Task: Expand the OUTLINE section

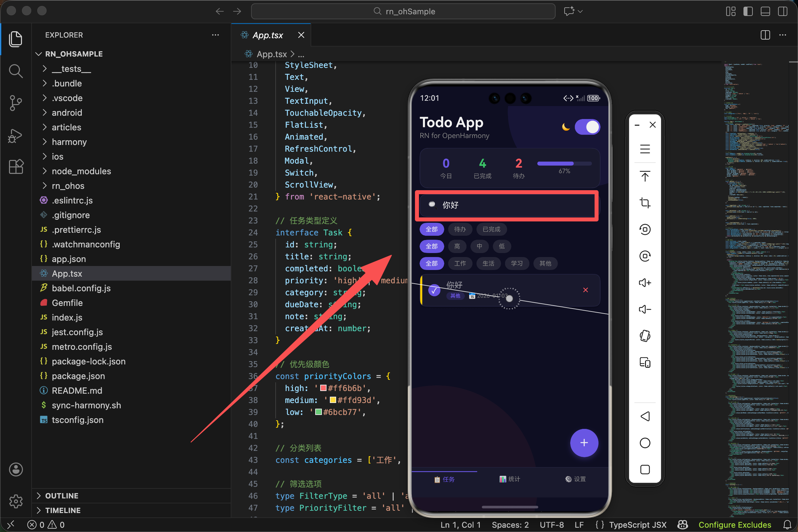Action: [x=62, y=496]
